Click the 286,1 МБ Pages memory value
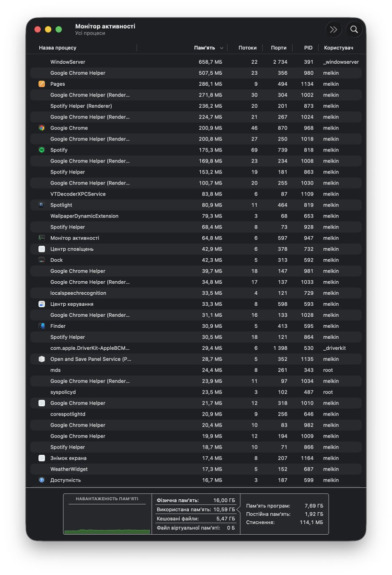 click(x=210, y=84)
